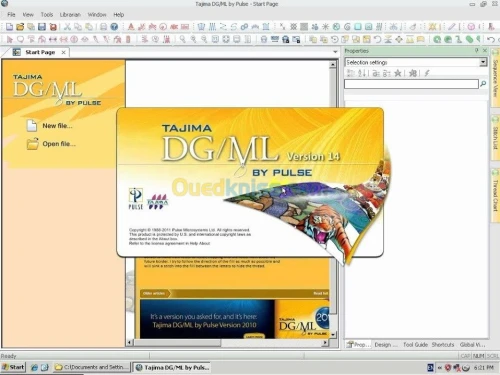This screenshot has width=500, height=375.
Task: Select the red letter A Text tool
Action: click(131, 27)
